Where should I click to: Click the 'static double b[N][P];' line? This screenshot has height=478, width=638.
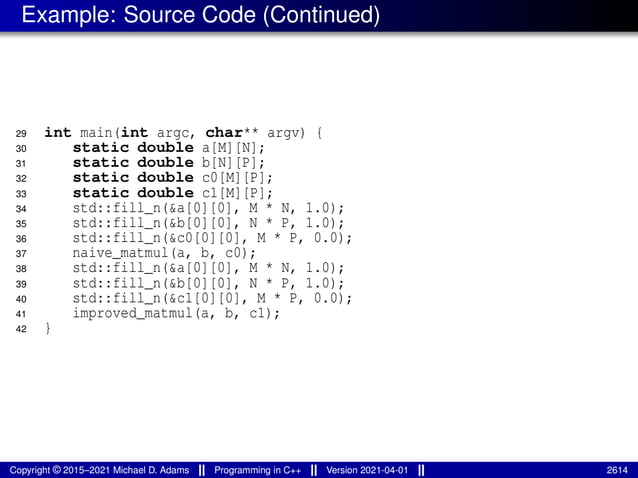click(x=168, y=163)
